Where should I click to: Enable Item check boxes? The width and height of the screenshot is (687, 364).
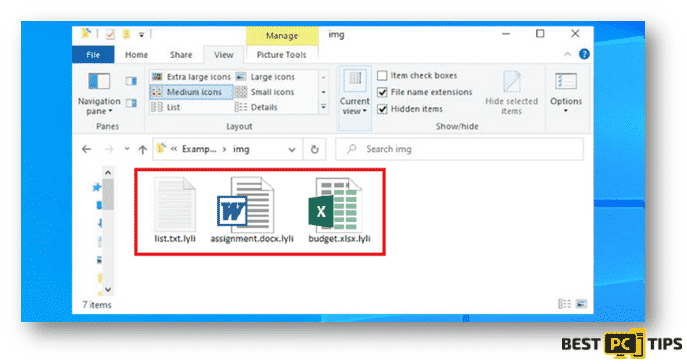point(417,76)
